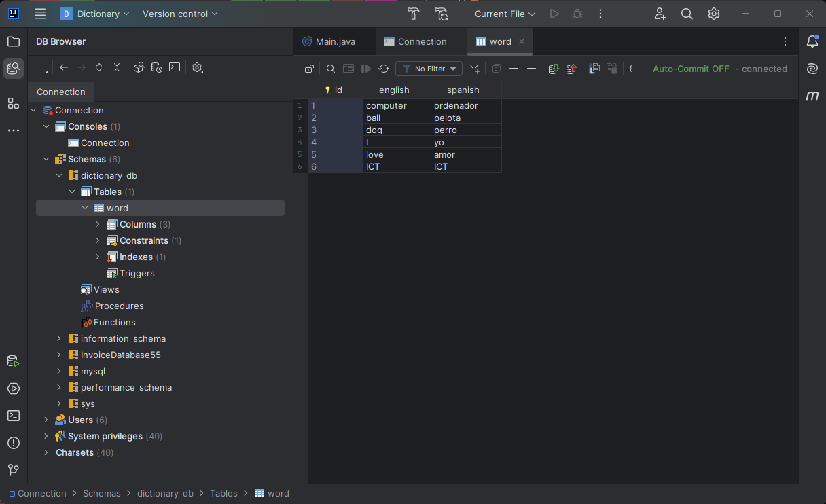Open the Version control menu
Screen dimensions: 826x504
tap(180, 14)
